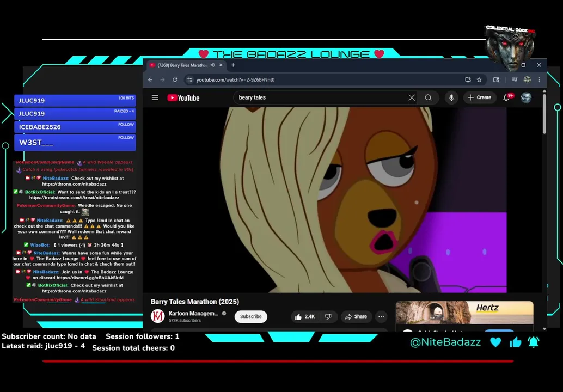Click the heart icon next to @NiteBadazz
The width and height of the screenshot is (563, 392).
point(495,342)
